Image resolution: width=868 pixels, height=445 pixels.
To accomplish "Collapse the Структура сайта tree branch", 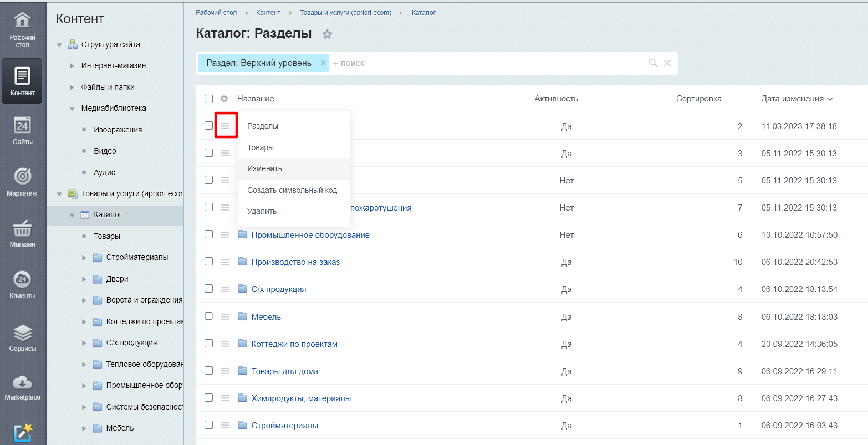I will point(59,45).
